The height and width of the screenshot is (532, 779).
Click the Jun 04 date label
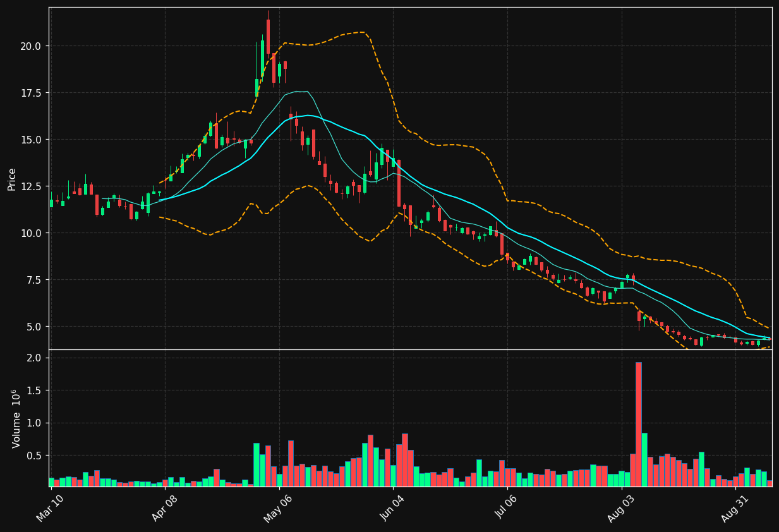[392, 509]
